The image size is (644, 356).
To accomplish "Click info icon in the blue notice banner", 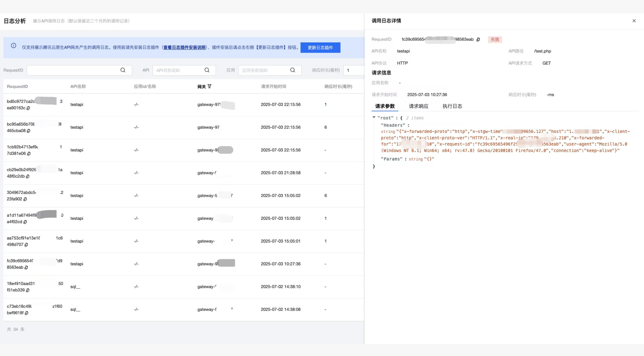I will (13, 46).
